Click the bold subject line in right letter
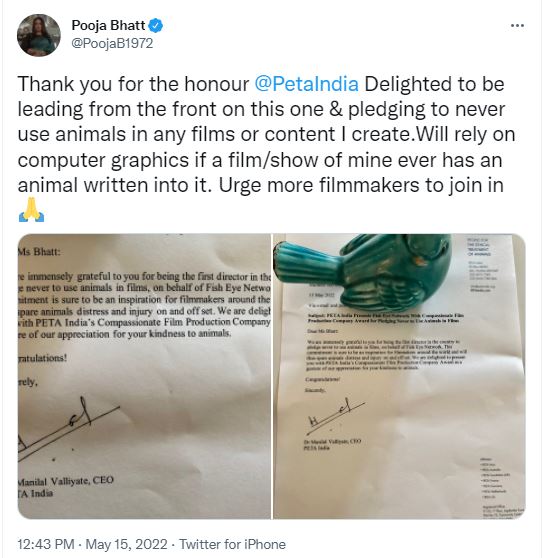 pyautogui.click(x=385, y=318)
